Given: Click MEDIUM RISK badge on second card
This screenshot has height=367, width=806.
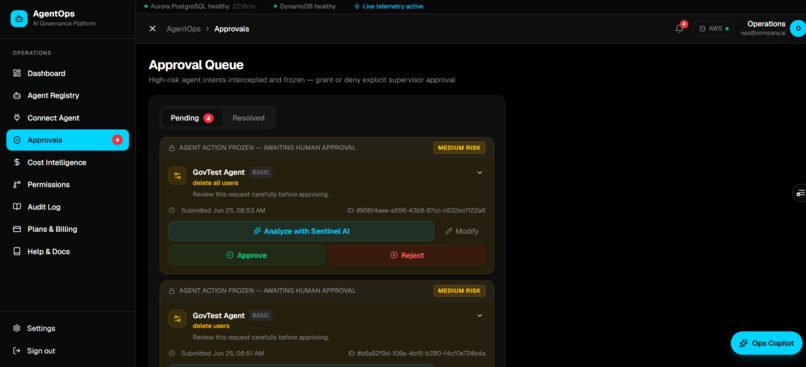Looking at the screenshot, I should point(459,291).
